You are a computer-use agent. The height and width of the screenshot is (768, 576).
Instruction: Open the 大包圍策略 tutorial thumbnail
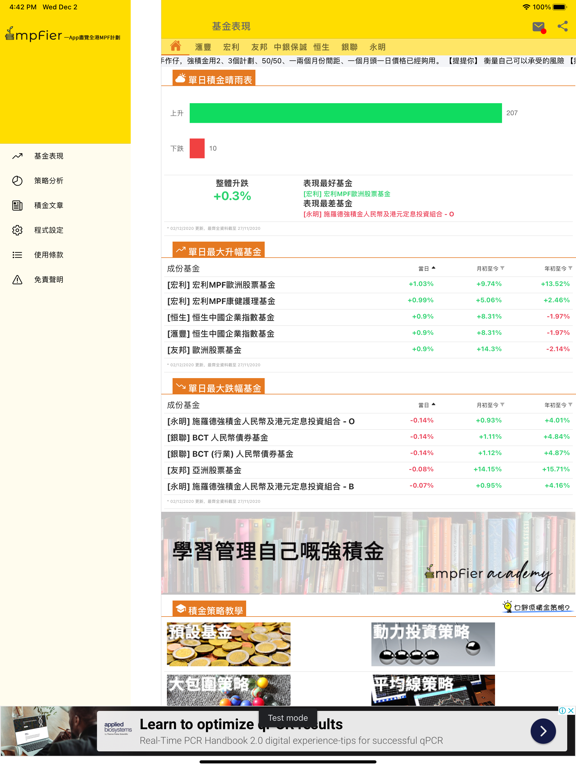(229, 690)
